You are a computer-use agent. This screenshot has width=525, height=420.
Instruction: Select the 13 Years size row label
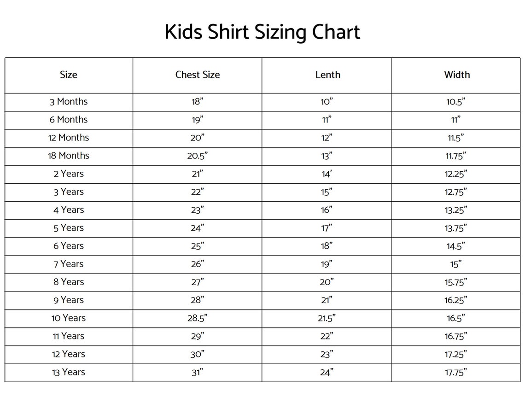coord(69,372)
